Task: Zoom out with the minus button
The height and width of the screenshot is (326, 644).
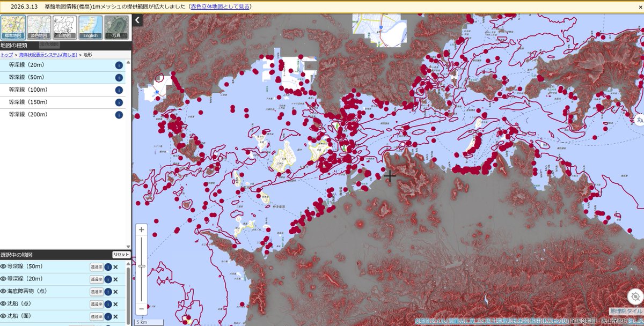Action: [x=142, y=309]
